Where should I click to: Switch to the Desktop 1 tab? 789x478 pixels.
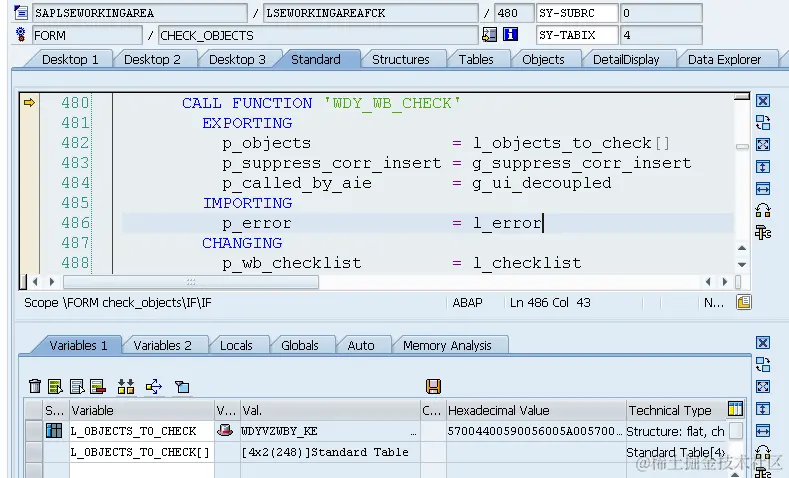click(70, 59)
